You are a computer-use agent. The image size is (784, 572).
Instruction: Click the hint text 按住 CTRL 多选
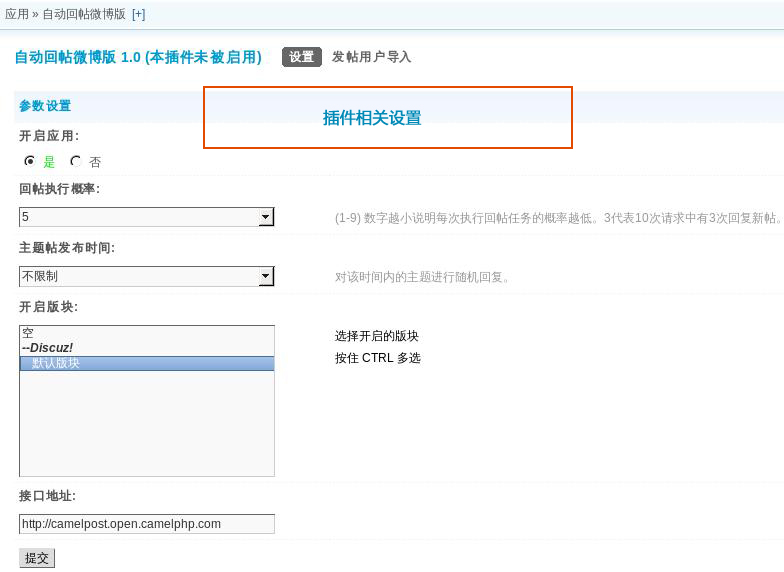coord(378,358)
